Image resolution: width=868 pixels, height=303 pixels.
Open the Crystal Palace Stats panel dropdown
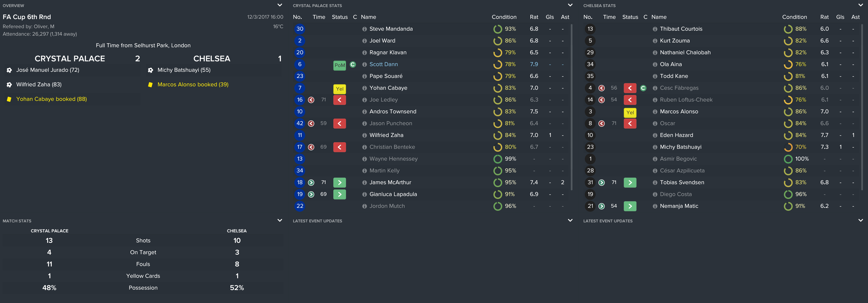tap(570, 5)
